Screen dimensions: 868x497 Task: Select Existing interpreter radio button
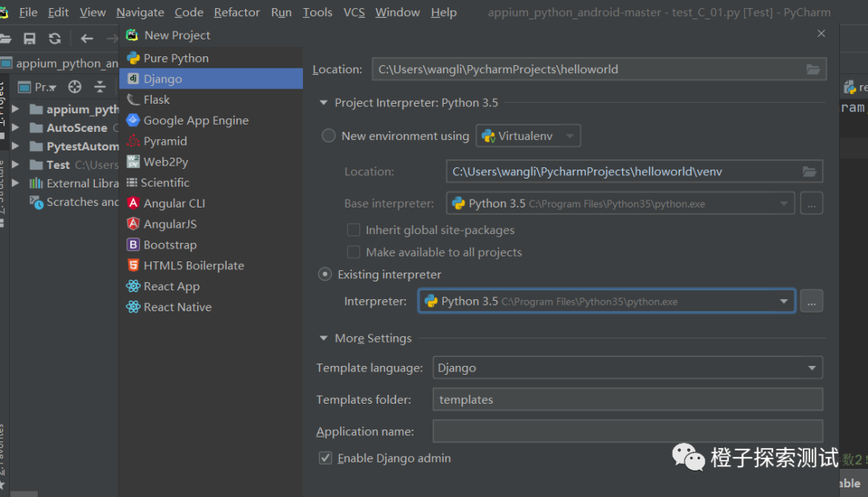[325, 274]
